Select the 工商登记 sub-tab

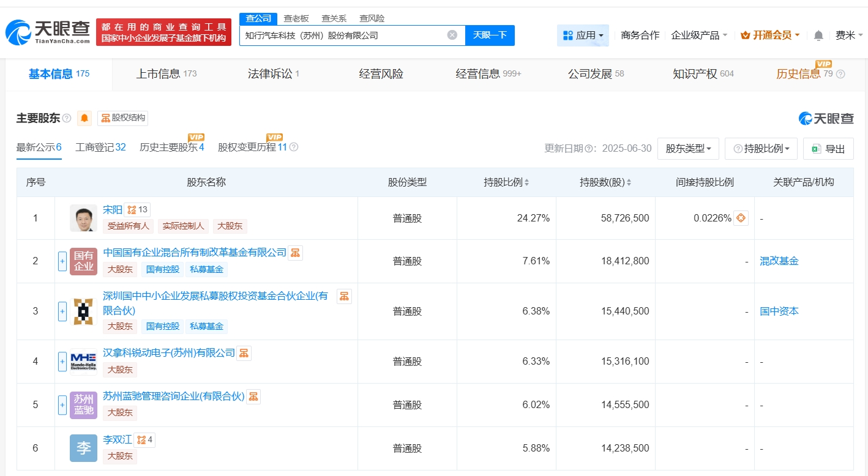click(x=100, y=147)
